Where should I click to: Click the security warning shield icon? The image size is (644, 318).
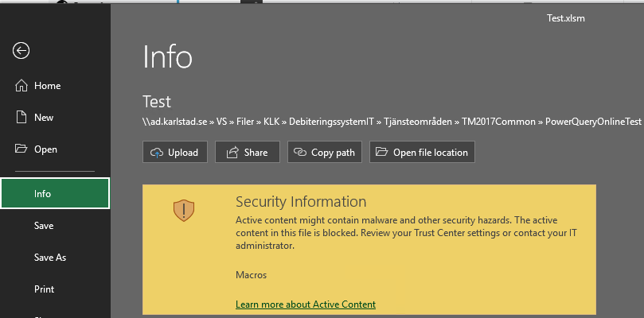click(184, 211)
